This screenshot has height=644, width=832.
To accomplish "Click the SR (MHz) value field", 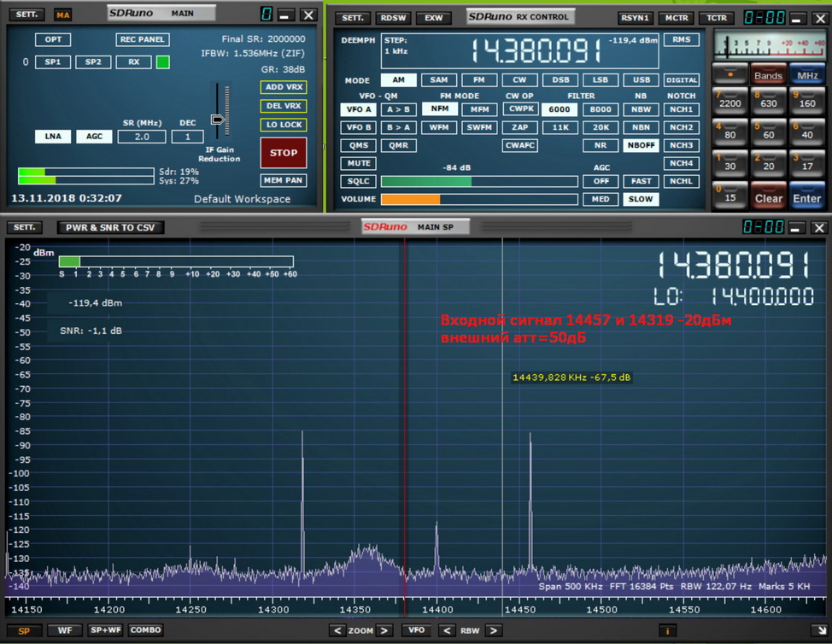I will (x=142, y=137).
